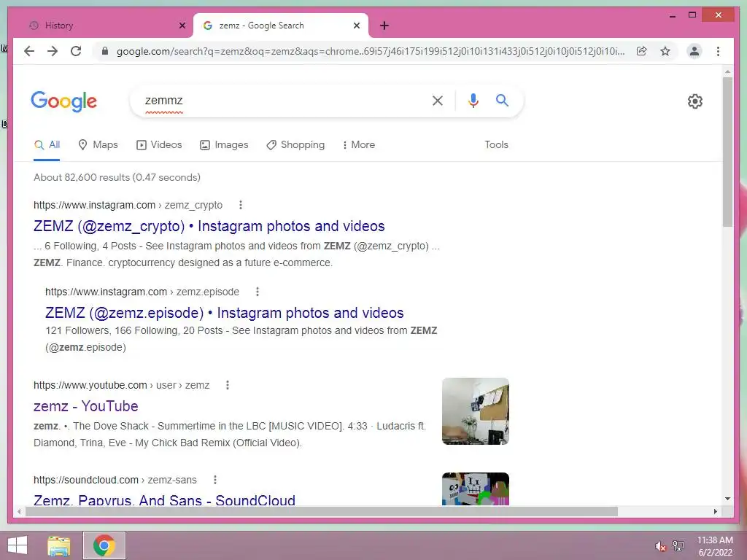Bookmark this page with the star
747x560 pixels.
[x=665, y=51]
